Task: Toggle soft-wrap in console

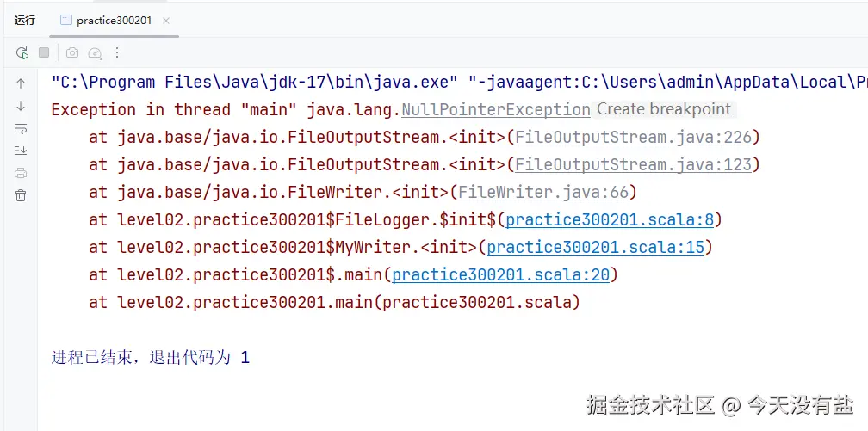Action: point(21,128)
